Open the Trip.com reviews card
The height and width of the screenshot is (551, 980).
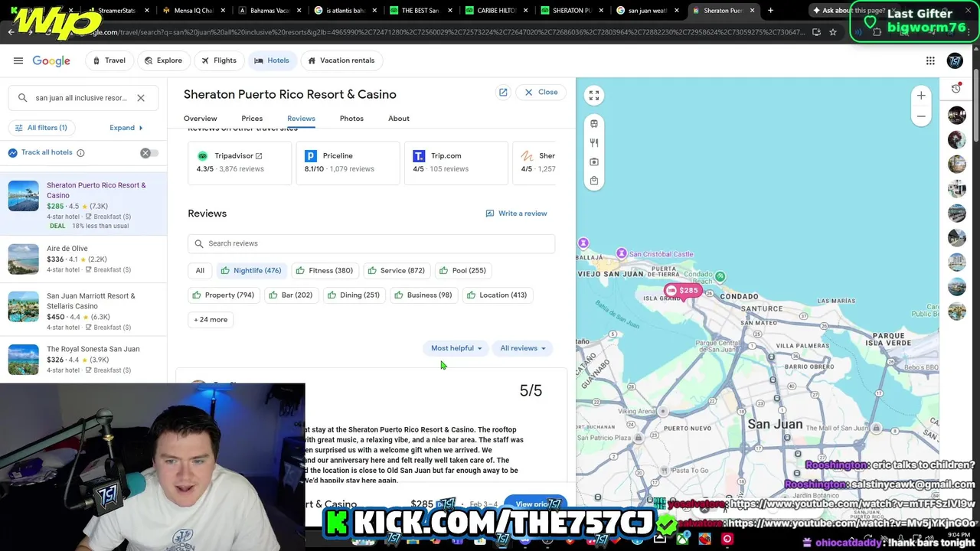pyautogui.click(x=456, y=162)
